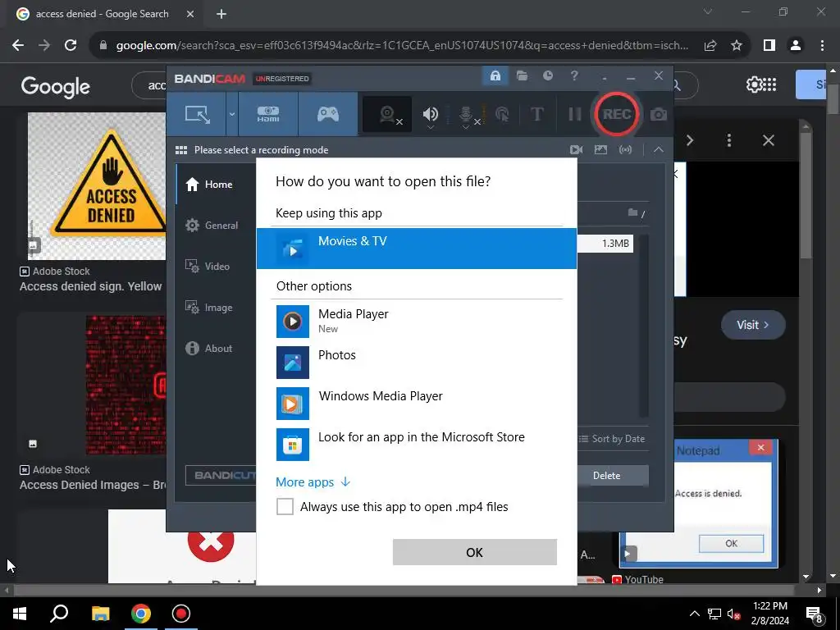The height and width of the screenshot is (630, 840).
Task: Toggle mouse click effect icon
Action: (x=502, y=114)
